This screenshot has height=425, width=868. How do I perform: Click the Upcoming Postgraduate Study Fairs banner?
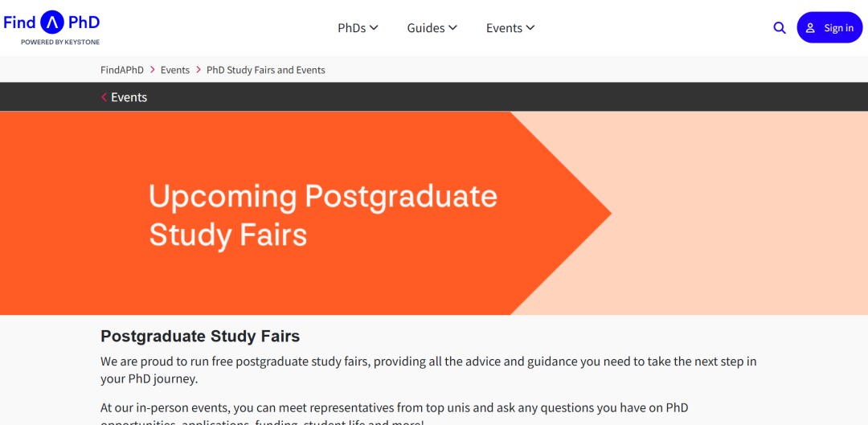(322, 215)
